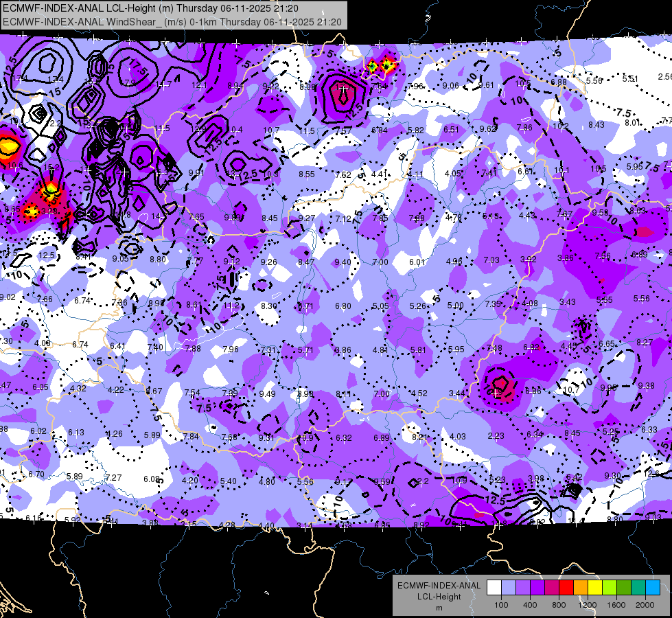The width and height of the screenshot is (672, 618).
Task: Click the '6.41' value on the map
Action: [x=117, y=346]
